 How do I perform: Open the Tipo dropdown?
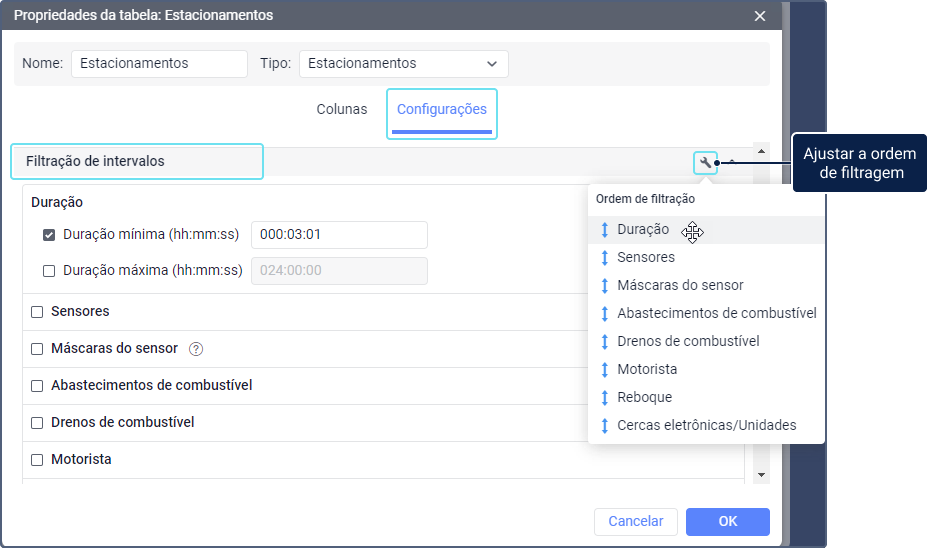(403, 64)
